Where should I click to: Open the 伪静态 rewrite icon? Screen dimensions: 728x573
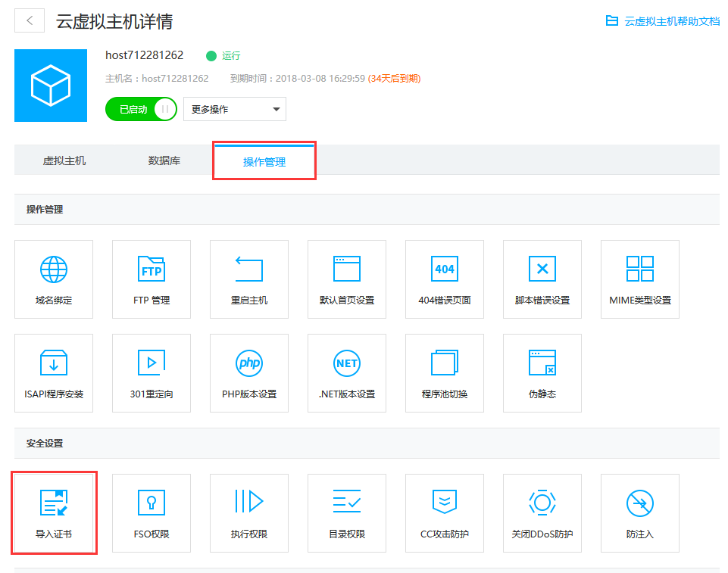[x=542, y=363]
